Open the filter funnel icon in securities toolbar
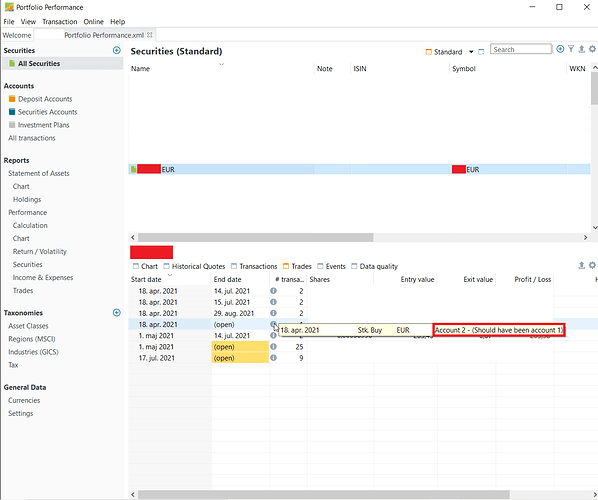 click(571, 49)
